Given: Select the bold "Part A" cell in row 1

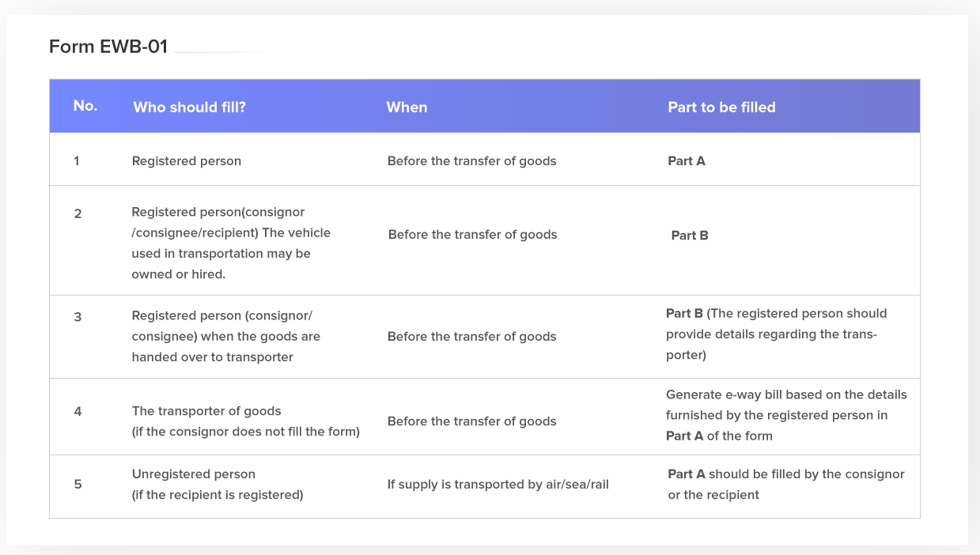Looking at the screenshot, I should pyautogui.click(x=687, y=161).
